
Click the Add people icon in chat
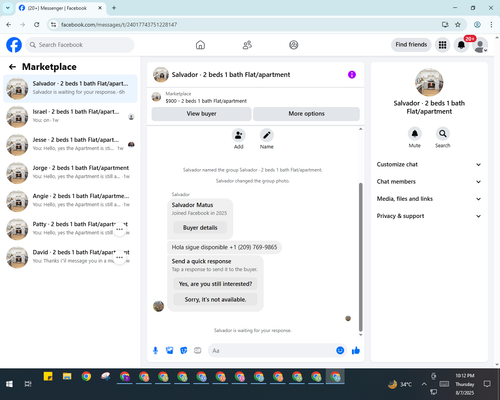(239, 135)
